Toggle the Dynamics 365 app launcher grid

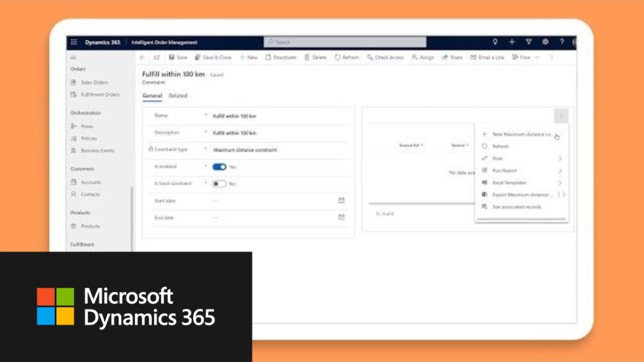pos(74,42)
